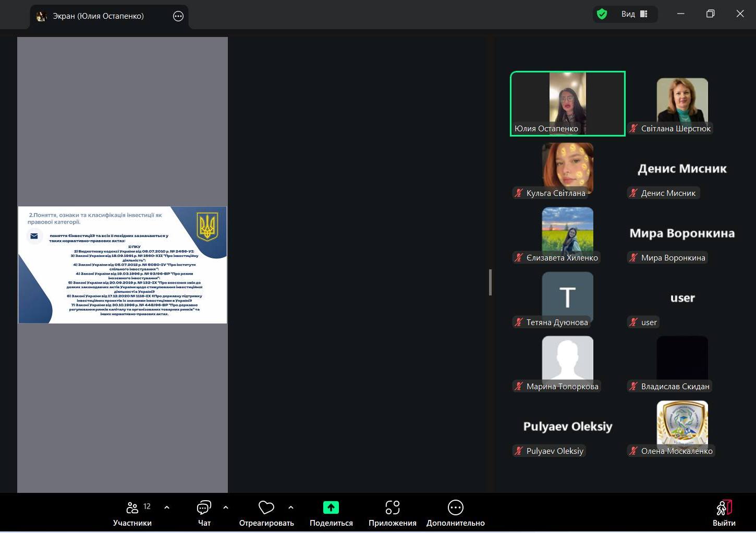The image size is (756, 533).
Task: Open the Chat icon
Action: pos(204,507)
